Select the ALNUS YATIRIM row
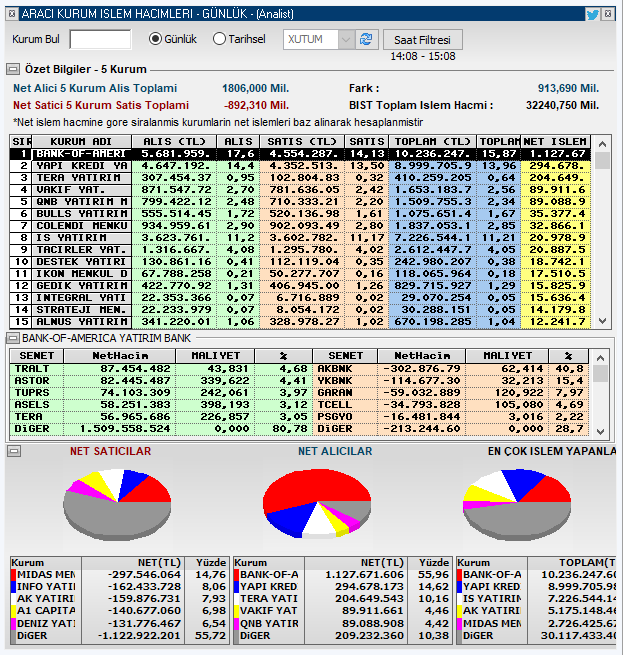Viewport: 623px width, 655px height. [x=300, y=322]
